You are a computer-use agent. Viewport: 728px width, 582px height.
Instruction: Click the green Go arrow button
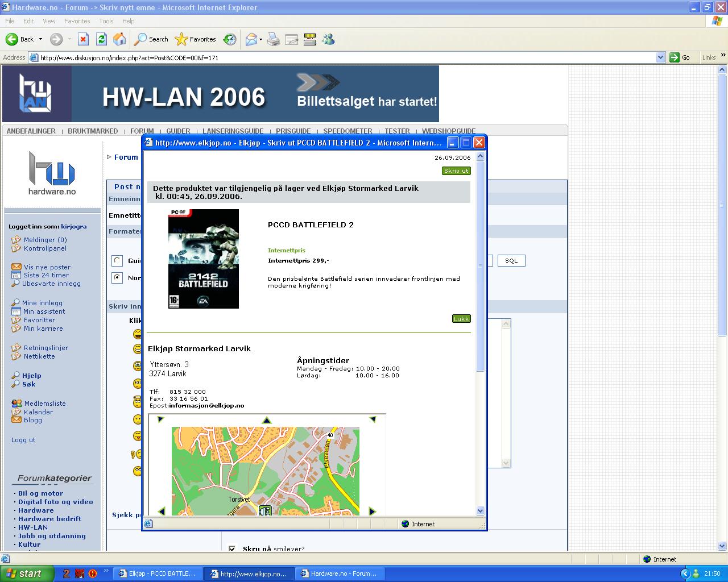[x=680, y=57]
